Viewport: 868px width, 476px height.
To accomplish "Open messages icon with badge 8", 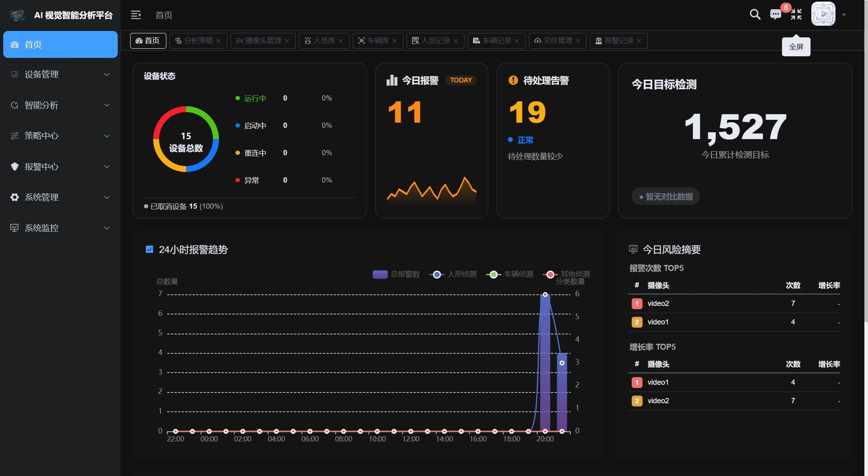I will [x=776, y=14].
